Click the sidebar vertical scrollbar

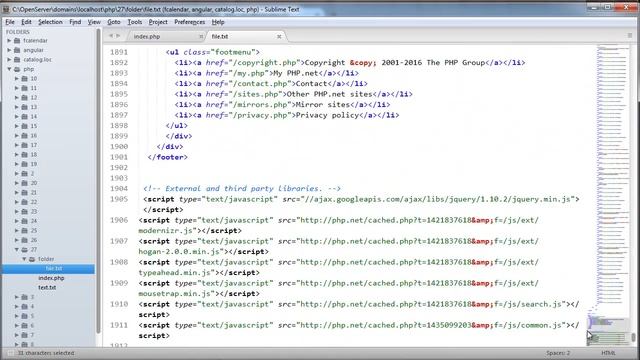click(98, 180)
